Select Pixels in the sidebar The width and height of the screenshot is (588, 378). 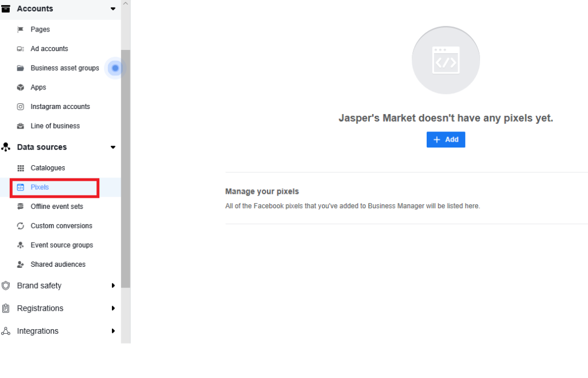tap(40, 188)
